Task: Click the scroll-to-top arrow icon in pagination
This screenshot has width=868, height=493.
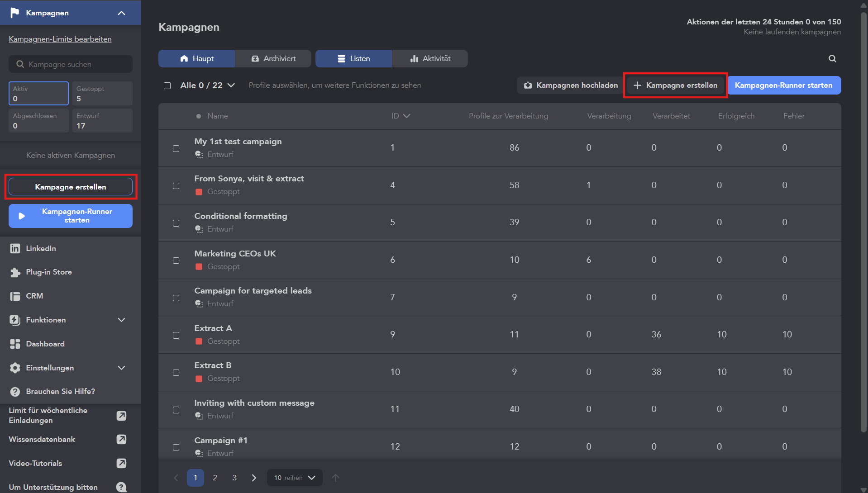Action: pos(335,478)
